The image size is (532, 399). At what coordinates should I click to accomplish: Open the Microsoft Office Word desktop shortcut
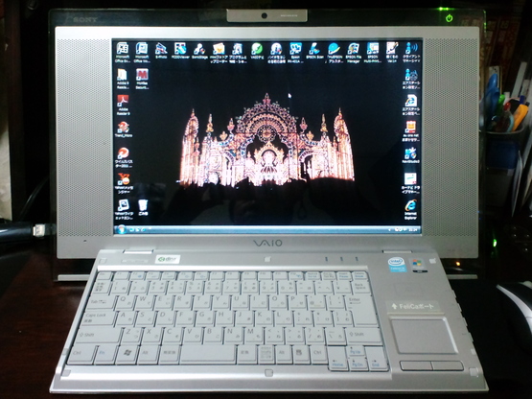142,53
